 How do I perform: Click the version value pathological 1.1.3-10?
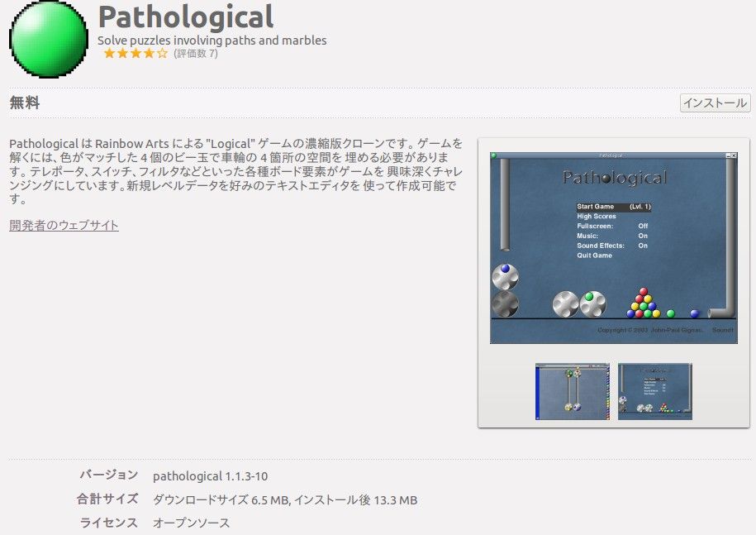[x=210, y=476]
